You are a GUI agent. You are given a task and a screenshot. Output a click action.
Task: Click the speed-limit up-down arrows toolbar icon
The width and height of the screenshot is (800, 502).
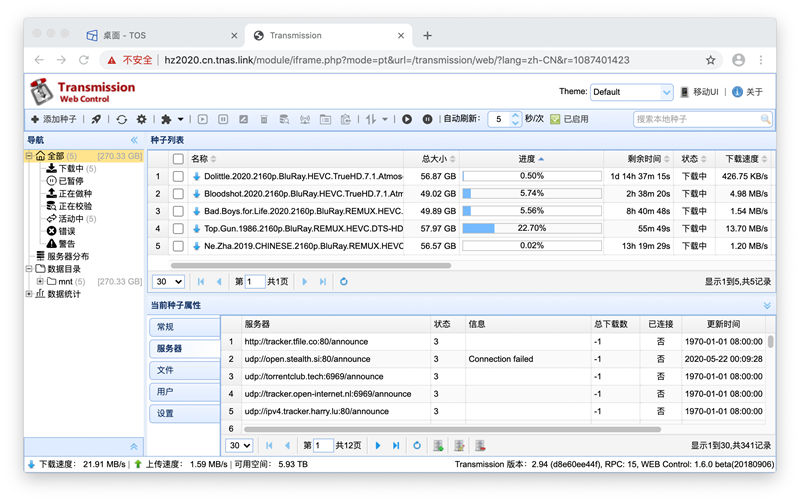click(x=371, y=119)
